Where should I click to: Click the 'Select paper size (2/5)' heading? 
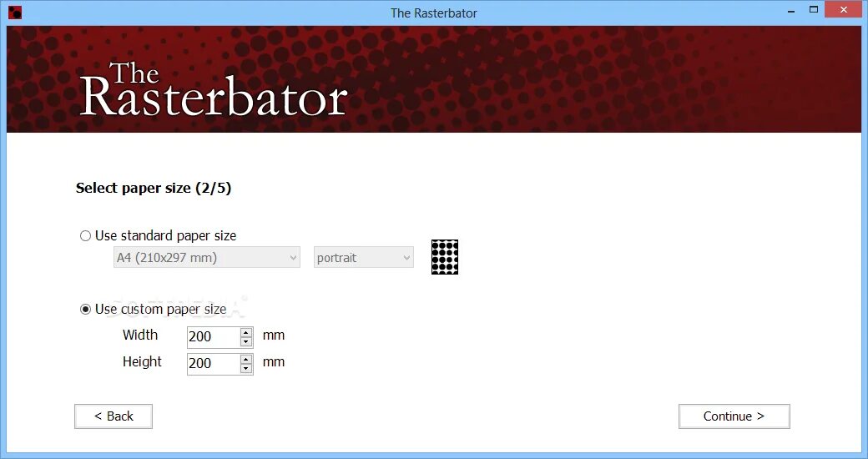coord(154,189)
